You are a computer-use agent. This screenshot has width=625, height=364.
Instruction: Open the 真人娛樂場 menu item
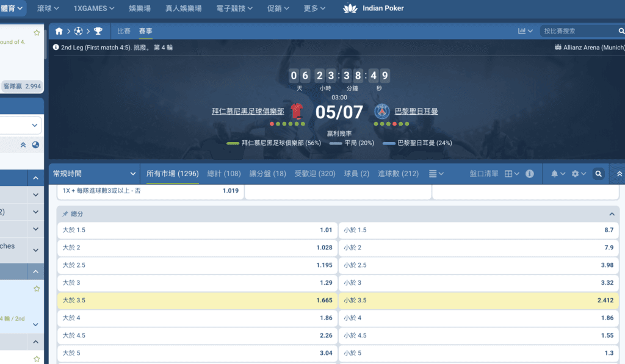(x=183, y=9)
